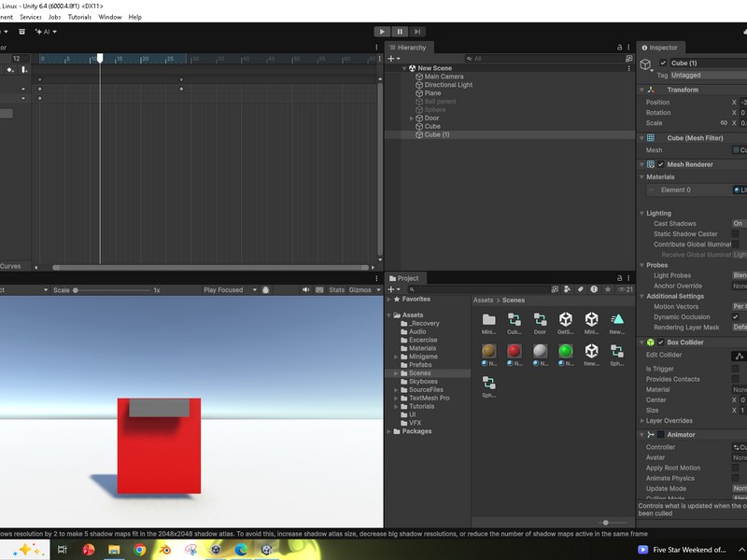Screen dimensions: 747x560
Task: Expand the Door object in the Hierarchy
Action: coord(411,119)
